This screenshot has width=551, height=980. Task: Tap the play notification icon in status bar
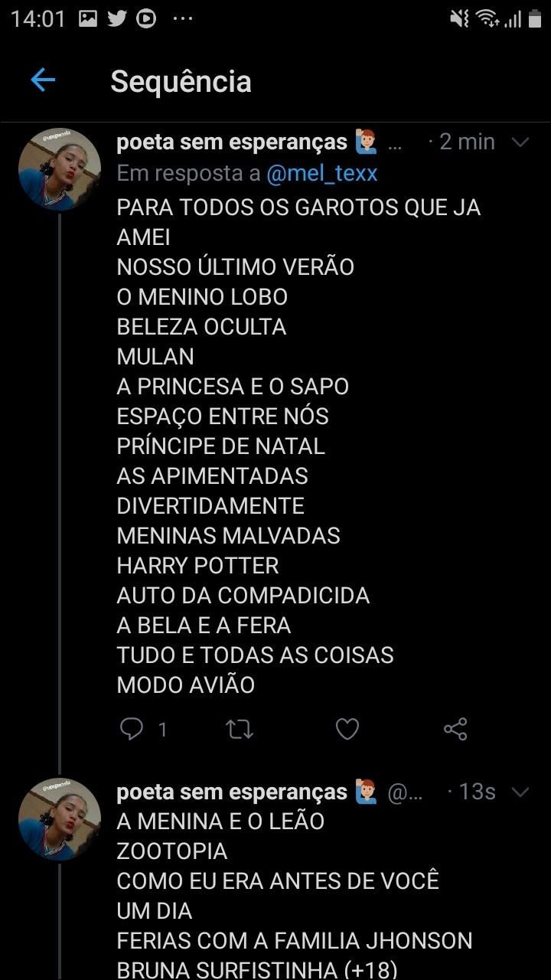(146, 18)
